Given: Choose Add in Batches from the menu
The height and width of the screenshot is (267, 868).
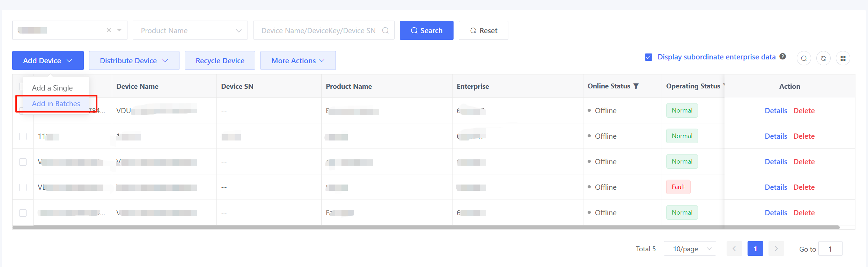Looking at the screenshot, I should coord(56,103).
